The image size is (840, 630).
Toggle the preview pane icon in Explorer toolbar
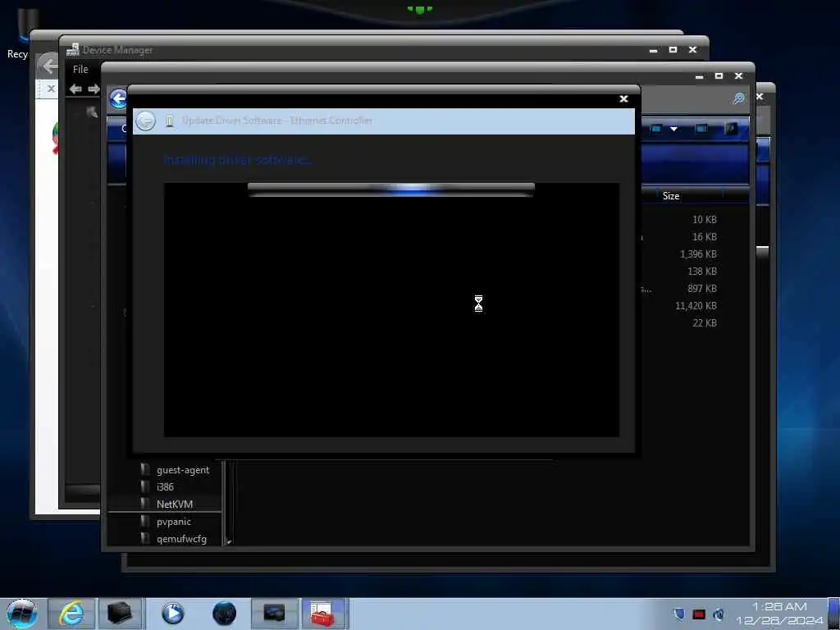pyautogui.click(x=701, y=129)
